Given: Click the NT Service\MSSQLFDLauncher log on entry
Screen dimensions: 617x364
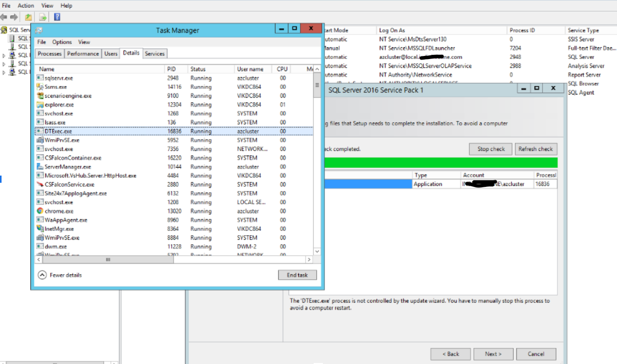Looking at the screenshot, I should (x=417, y=48).
